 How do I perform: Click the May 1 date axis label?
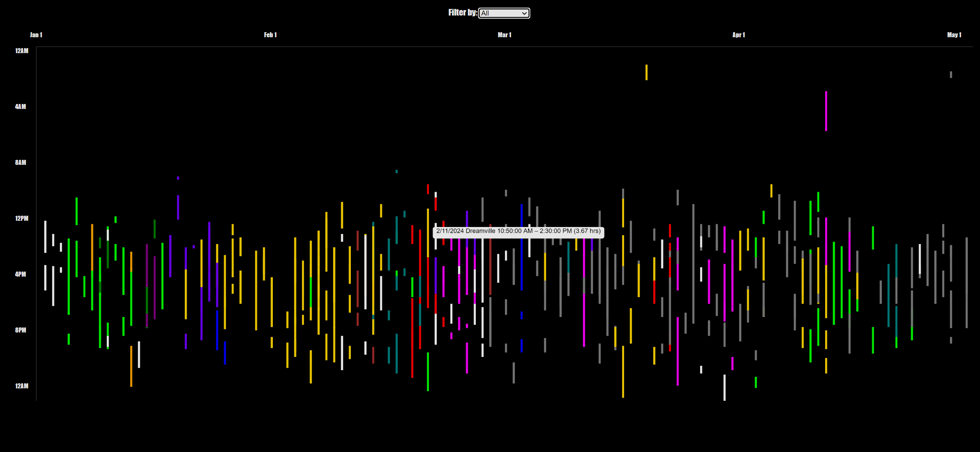954,35
